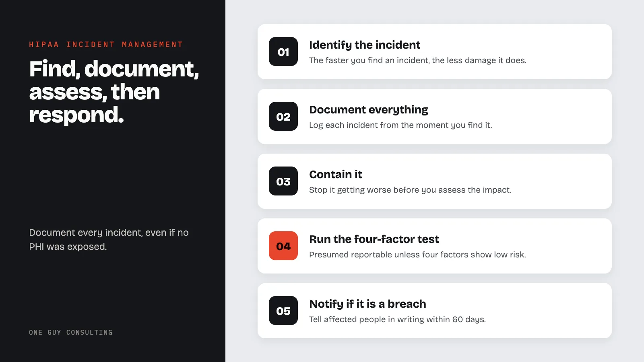Select the 'Contain it' heading
This screenshot has width=644, height=362.
click(336, 175)
